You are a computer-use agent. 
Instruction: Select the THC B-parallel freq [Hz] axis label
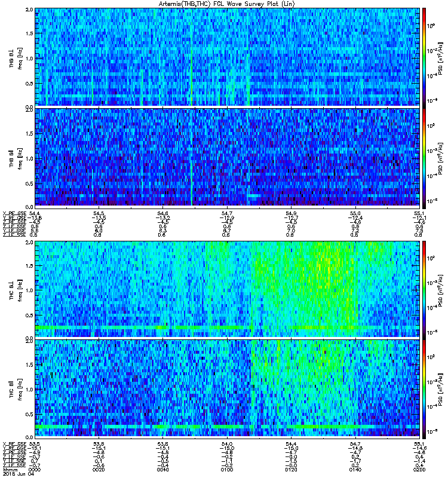coord(16,390)
